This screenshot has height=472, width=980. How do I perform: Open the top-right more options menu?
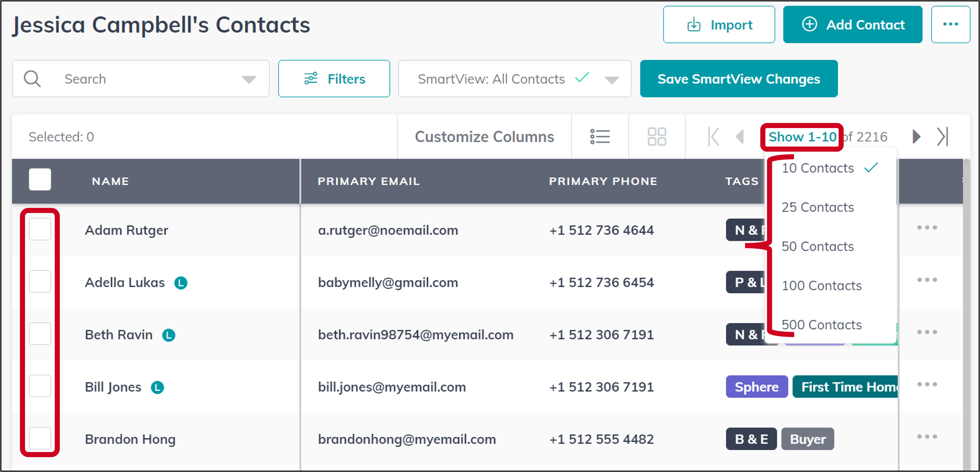tap(950, 25)
